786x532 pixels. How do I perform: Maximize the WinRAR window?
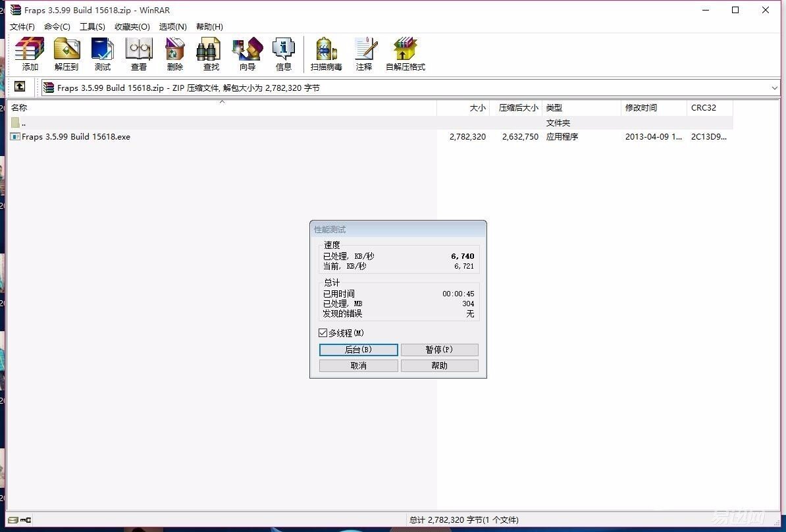coord(735,10)
